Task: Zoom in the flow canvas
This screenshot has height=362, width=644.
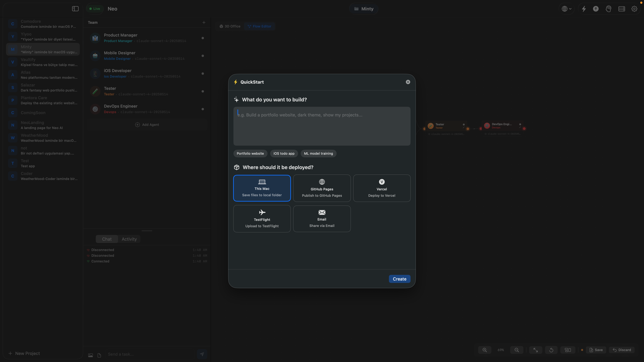Action: (485, 350)
